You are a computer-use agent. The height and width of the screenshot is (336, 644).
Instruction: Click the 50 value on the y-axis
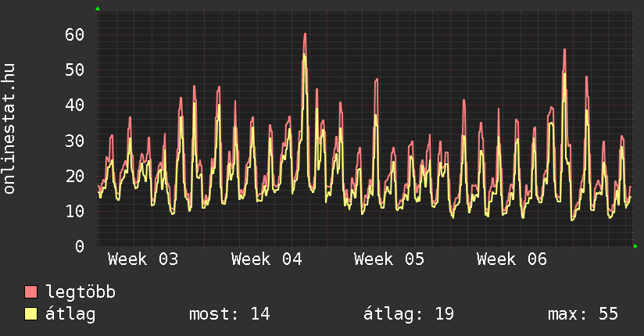[74, 70]
